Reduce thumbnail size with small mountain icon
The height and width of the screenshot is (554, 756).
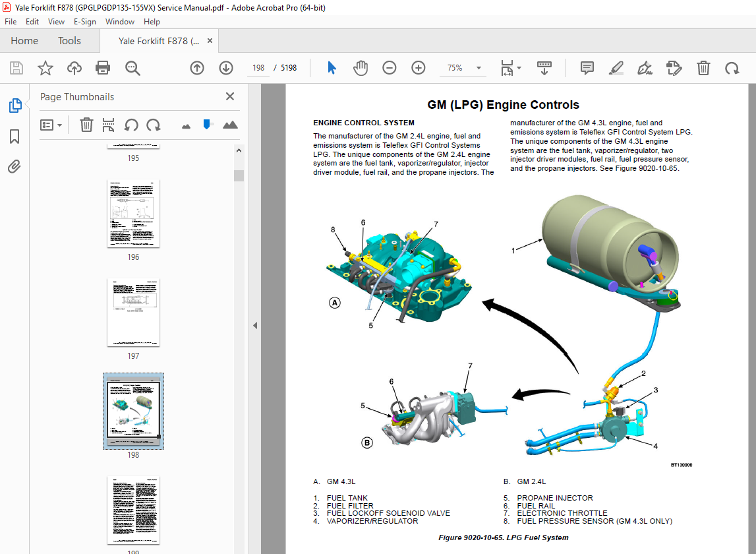186,127
